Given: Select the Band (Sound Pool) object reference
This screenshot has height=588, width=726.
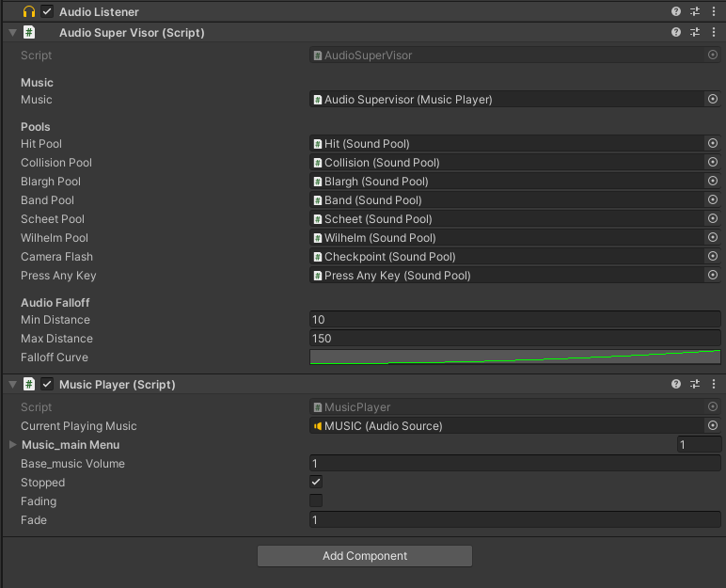Looking at the screenshot, I should coord(506,200).
